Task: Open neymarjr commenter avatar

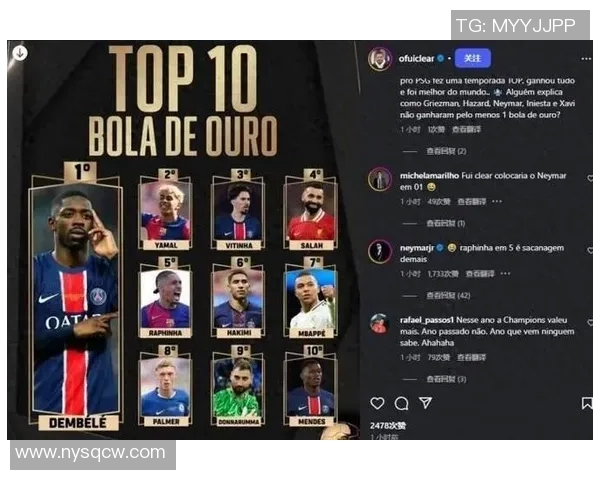Action: coord(380,251)
